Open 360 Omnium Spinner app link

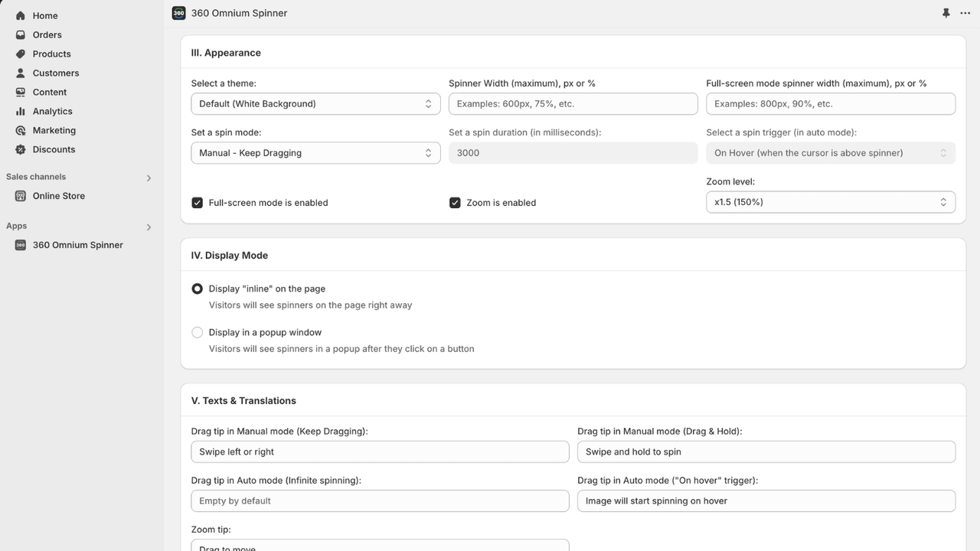[x=78, y=245]
